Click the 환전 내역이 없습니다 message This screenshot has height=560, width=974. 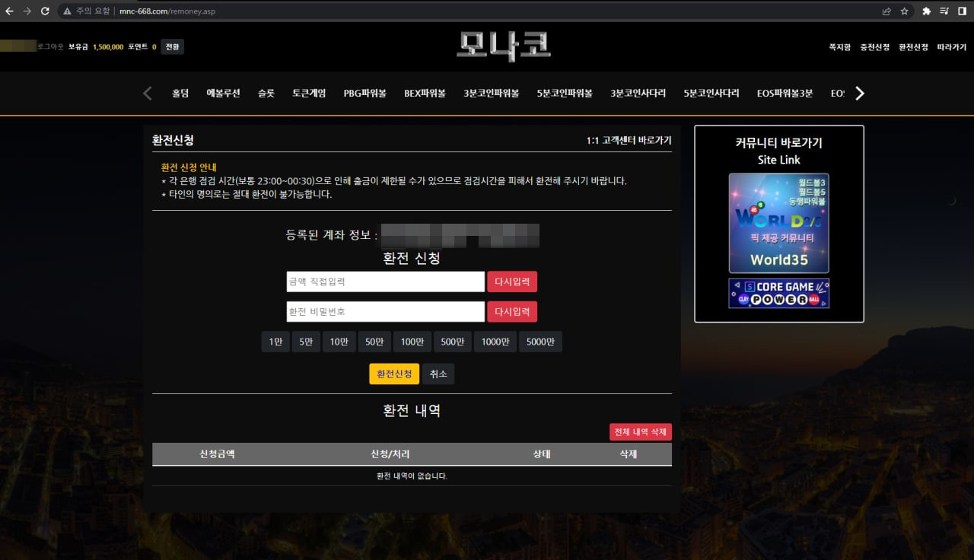(x=412, y=476)
